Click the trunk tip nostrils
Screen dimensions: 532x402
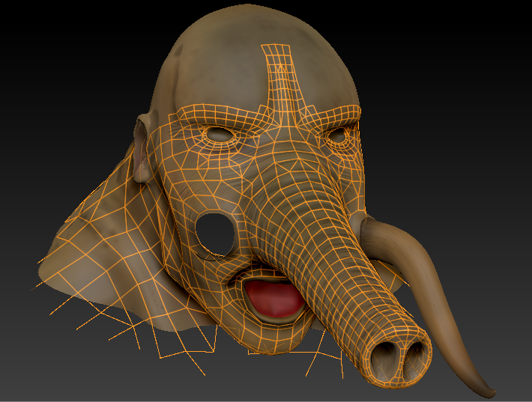coord(399,363)
